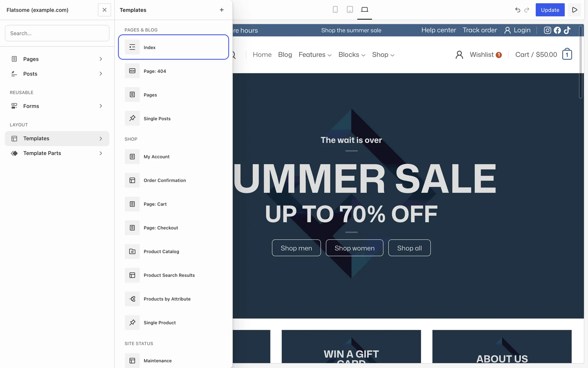The width and height of the screenshot is (588, 368).
Task: Open the Single Posts template
Action: coord(173,118)
